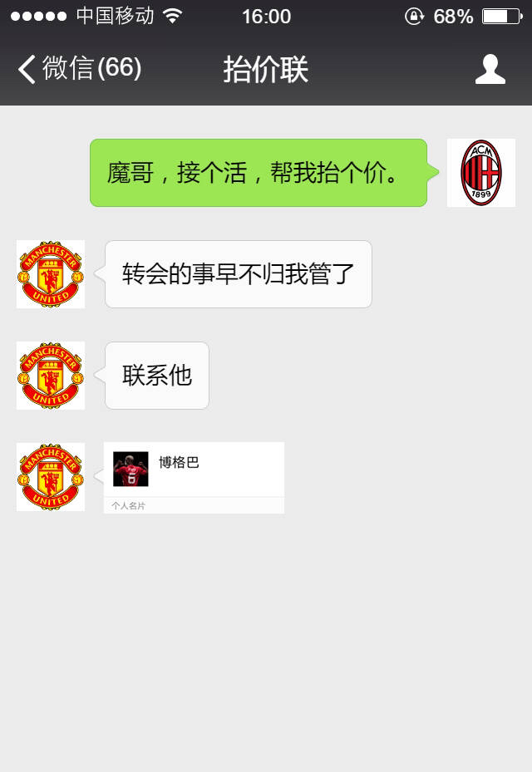Image resolution: width=532 pixels, height=772 pixels.
Task: Tap Manchester United avatar beside 转会的事早不归我管了
Action: point(51,274)
